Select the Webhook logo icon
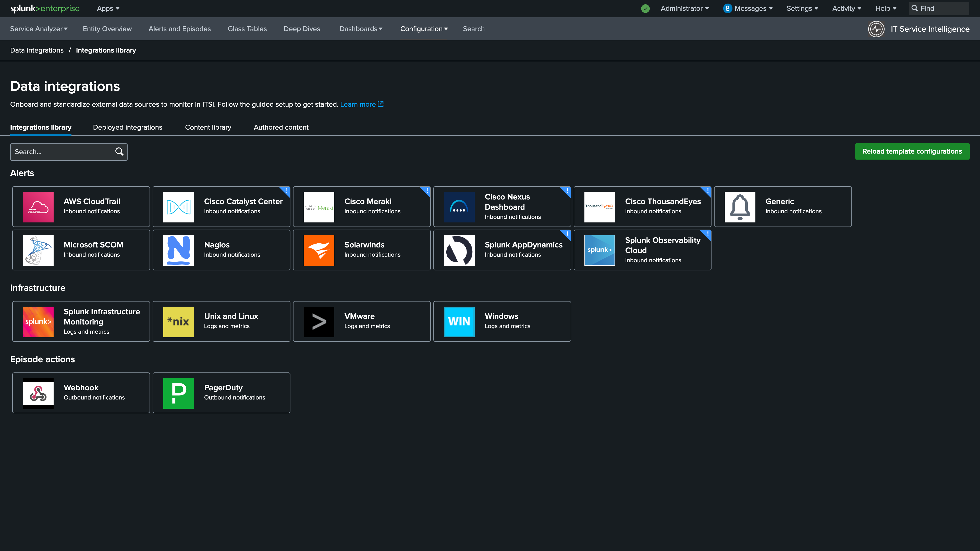 click(38, 393)
